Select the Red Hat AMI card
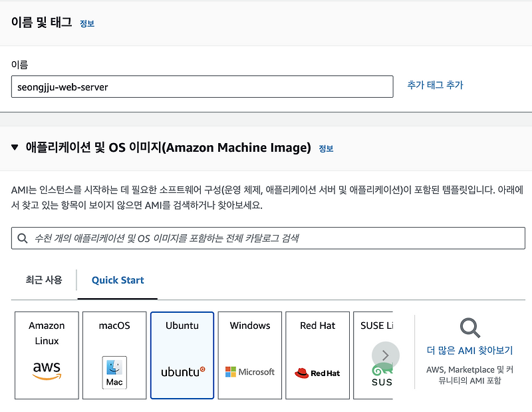 coord(317,355)
